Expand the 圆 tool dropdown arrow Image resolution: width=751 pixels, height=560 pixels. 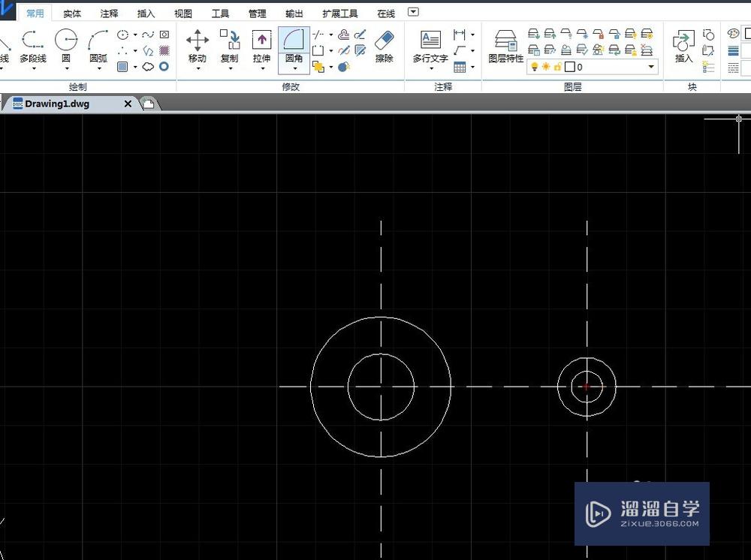67,69
